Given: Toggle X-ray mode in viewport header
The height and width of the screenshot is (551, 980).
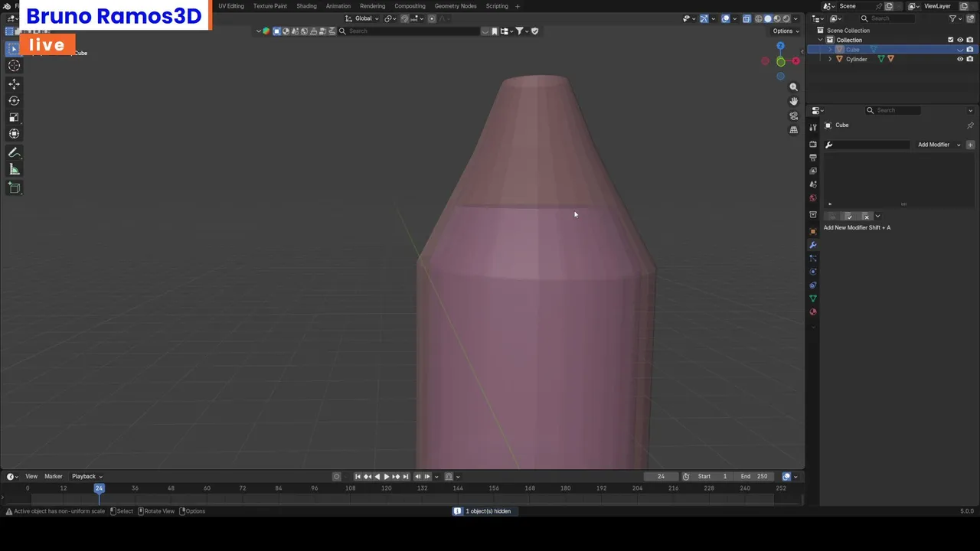Looking at the screenshot, I should click(746, 18).
